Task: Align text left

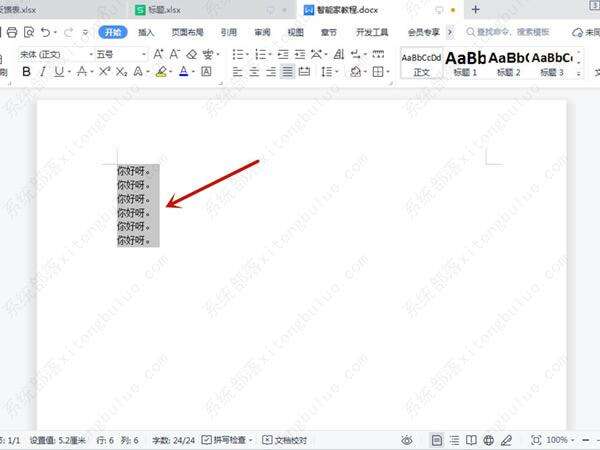Action: [x=238, y=72]
